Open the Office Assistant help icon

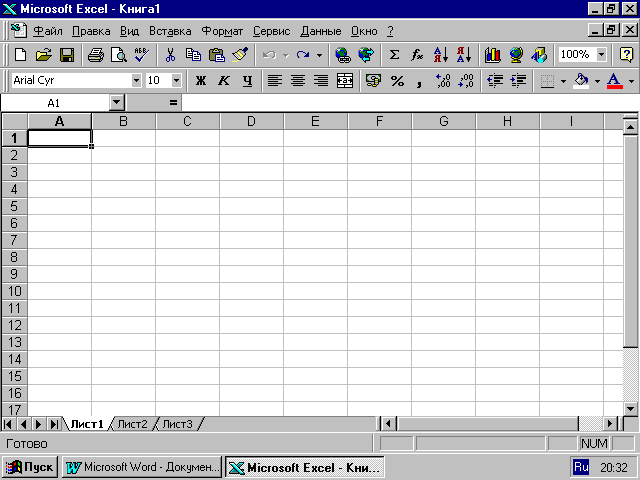tap(626, 55)
